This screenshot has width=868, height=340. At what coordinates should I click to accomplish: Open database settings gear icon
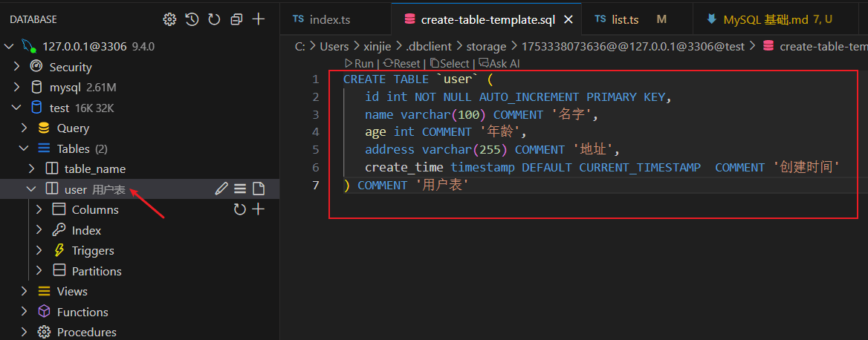(169, 19)
